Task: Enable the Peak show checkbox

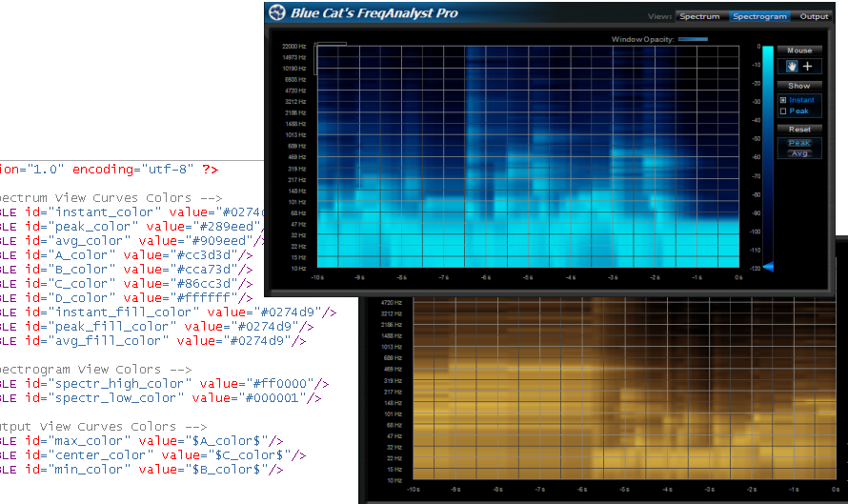Action: [783, 111]
